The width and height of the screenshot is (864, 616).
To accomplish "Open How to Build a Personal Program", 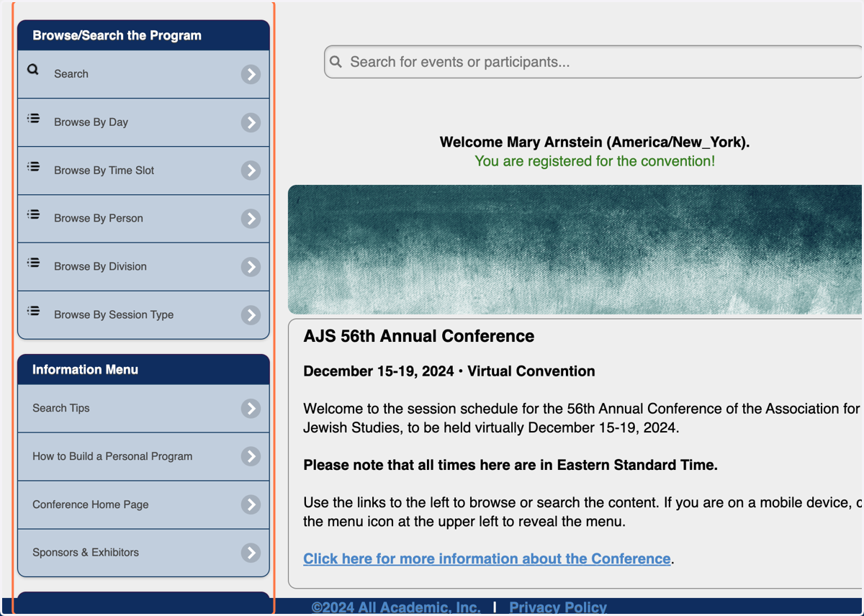I will tap(143, 456).
